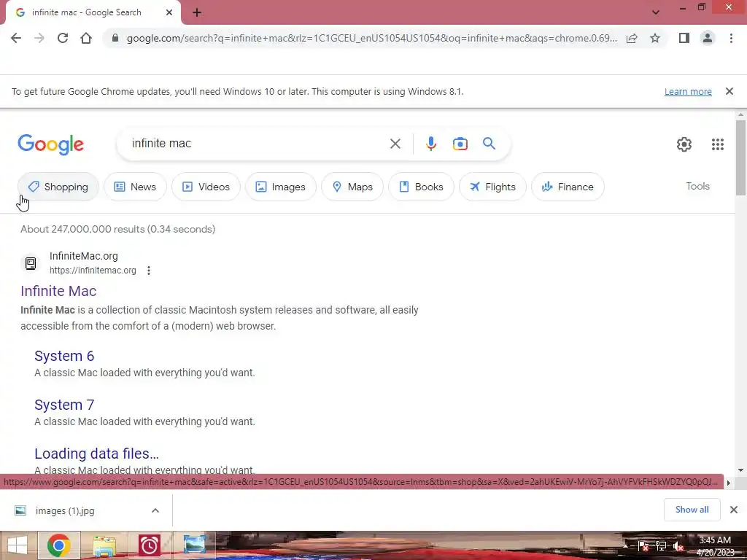This screenshot has width=747, height=560.
Task: Filter results by Images
Action: coord(281,187)
